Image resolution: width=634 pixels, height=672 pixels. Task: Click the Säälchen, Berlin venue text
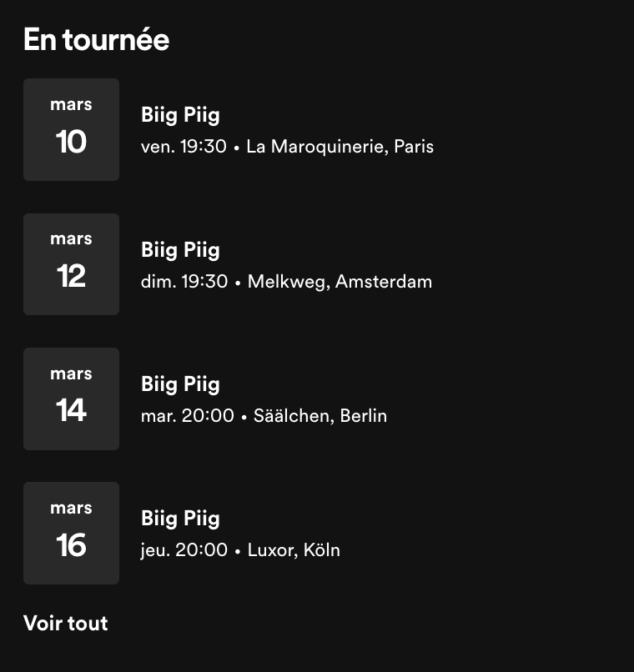click(320, 416)
